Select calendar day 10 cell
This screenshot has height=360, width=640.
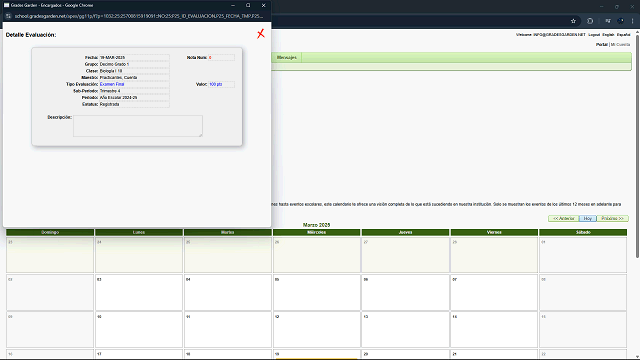(139, 329)
